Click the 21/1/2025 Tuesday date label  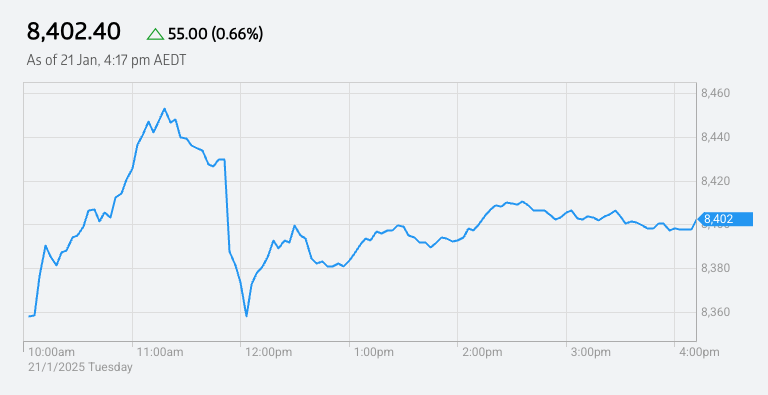[80, 367]
